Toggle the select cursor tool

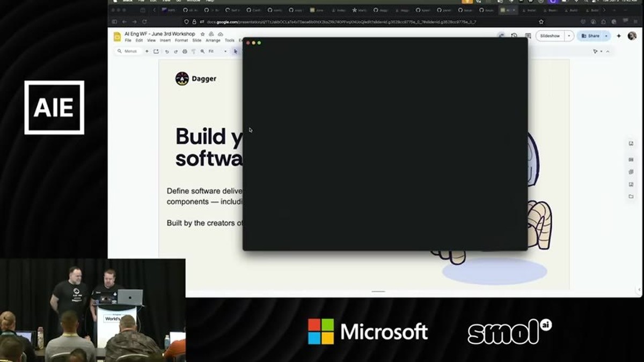(x=235, y=51)
